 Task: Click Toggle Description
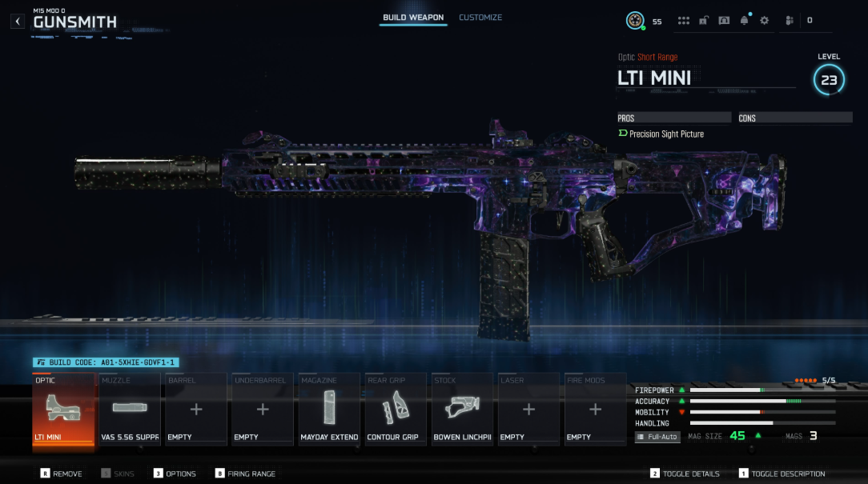782,474
